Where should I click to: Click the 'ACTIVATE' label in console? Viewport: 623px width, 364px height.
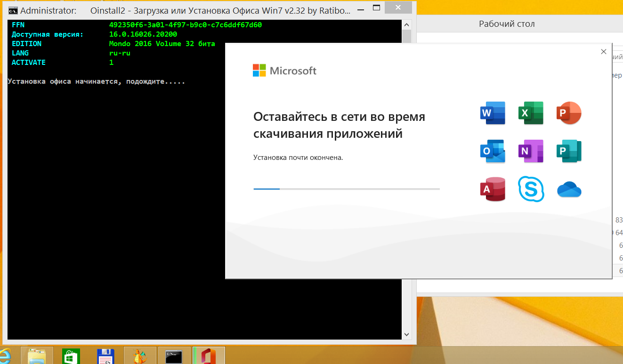pyautogui.click(x=29, y=63)
